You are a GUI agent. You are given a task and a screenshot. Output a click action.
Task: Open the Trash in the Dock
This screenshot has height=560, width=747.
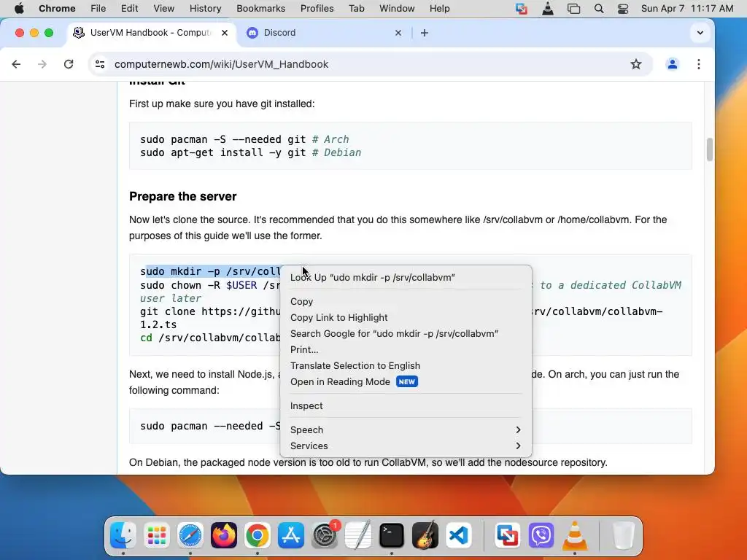[x=623, y=535]
